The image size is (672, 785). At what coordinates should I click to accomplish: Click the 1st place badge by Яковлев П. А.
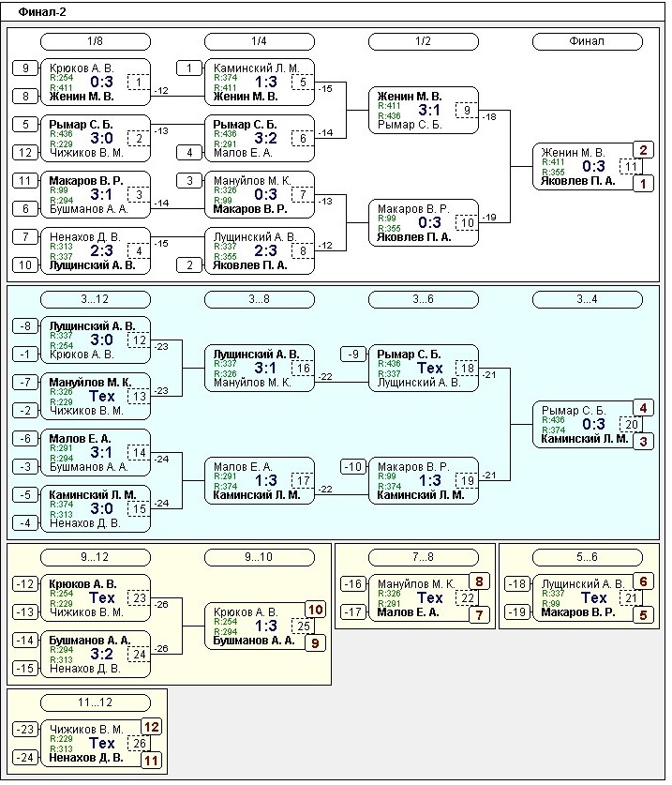click(x=643, y=184)
